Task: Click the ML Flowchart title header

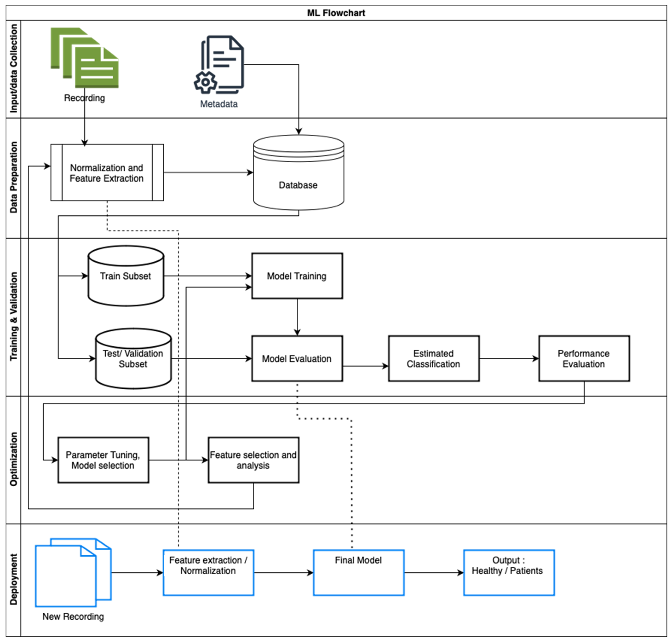Action: pyautogui.click(x=336, y=13)
